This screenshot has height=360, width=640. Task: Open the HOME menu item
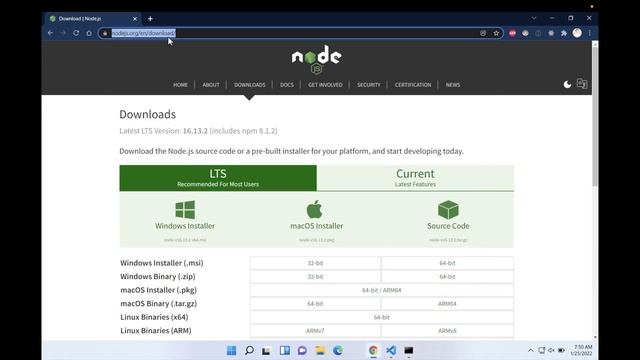pos(180,85)
